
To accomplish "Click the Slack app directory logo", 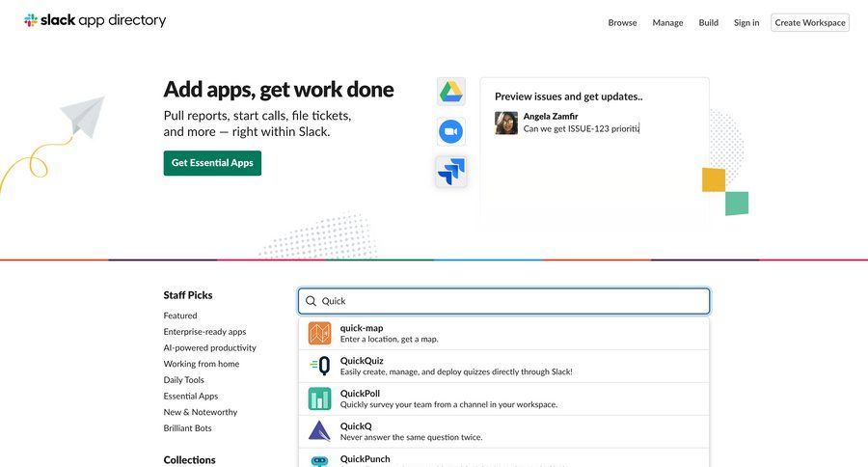I will (x=95, y=20).
